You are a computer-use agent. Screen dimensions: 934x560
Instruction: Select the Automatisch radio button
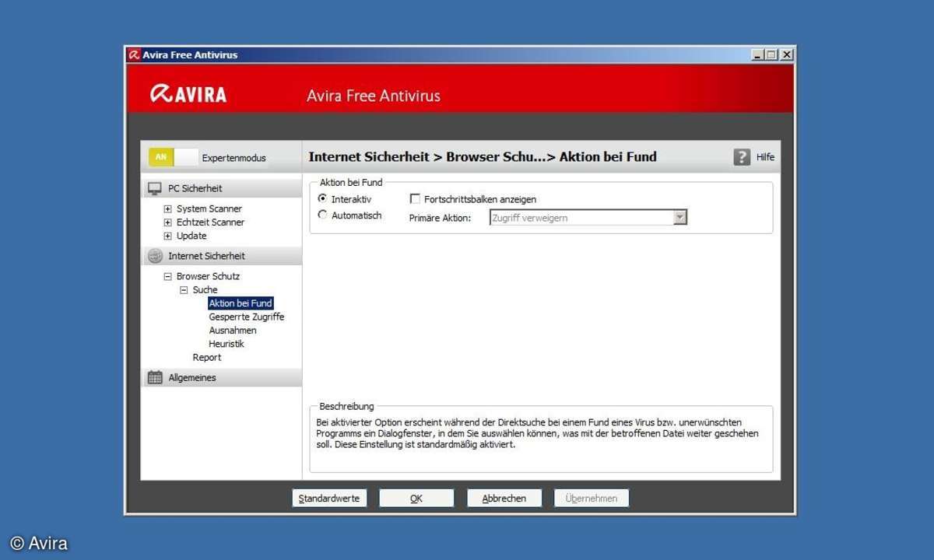pyautogui.click(x=322, y=215)
